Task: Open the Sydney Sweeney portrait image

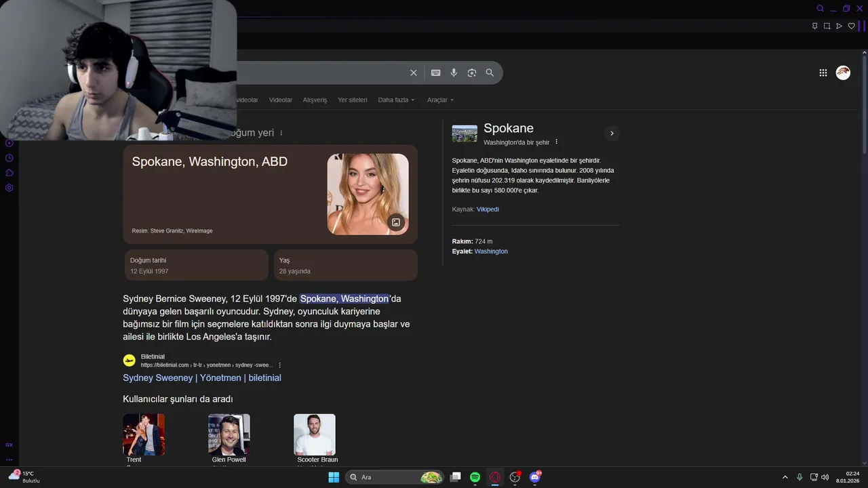Action: point(368,194)
